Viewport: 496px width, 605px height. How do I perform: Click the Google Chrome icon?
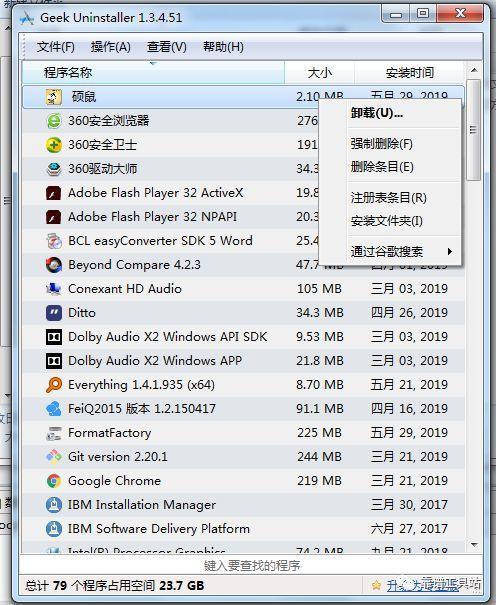(x=54, y=481)
